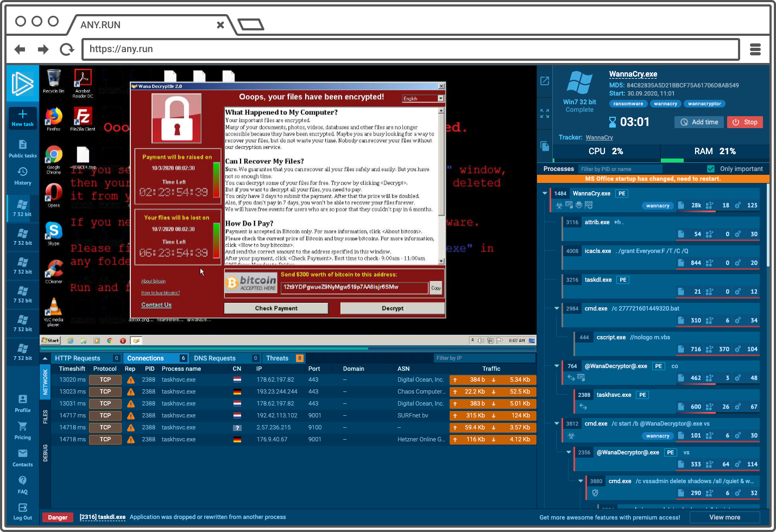Focus the Filter by IP field
Image resolution: width=776 pixels, height=532 pixels.
coord(483,358)
